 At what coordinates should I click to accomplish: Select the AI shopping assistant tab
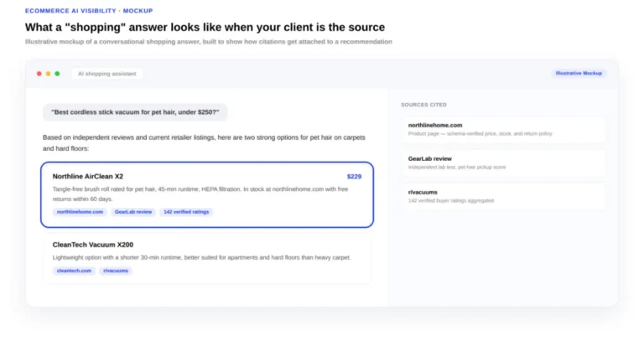107,74
